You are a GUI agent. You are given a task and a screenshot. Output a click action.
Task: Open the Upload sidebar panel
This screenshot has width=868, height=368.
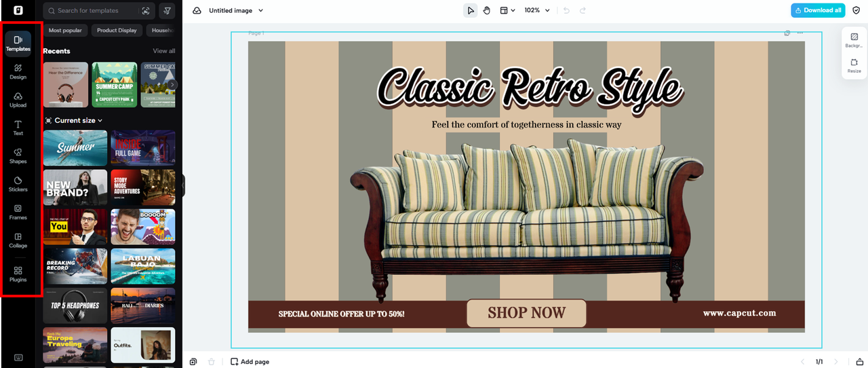pyautogui.click(x=18, y=100)
